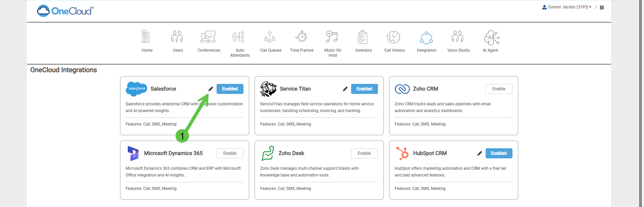Toggle the HubSpot CRM Enabled button

click(x=499, y=153)
